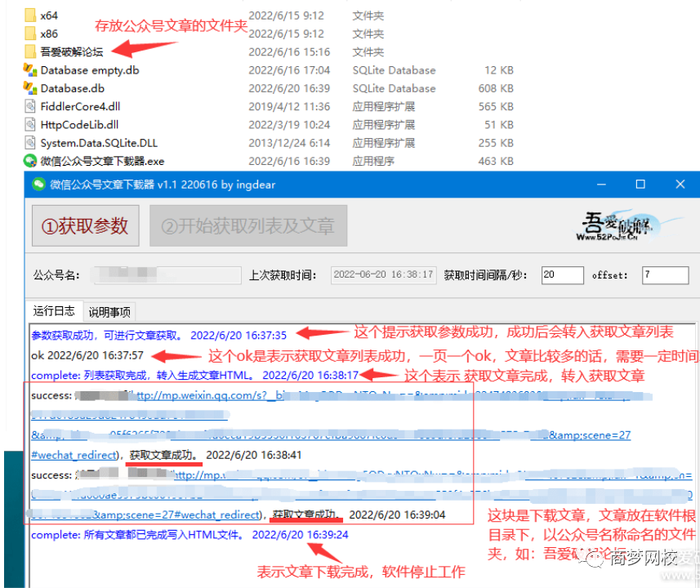Viewport: 700px width, 588px height.
Task: Click the file name Database empty.db
Action: click(90, 70)
